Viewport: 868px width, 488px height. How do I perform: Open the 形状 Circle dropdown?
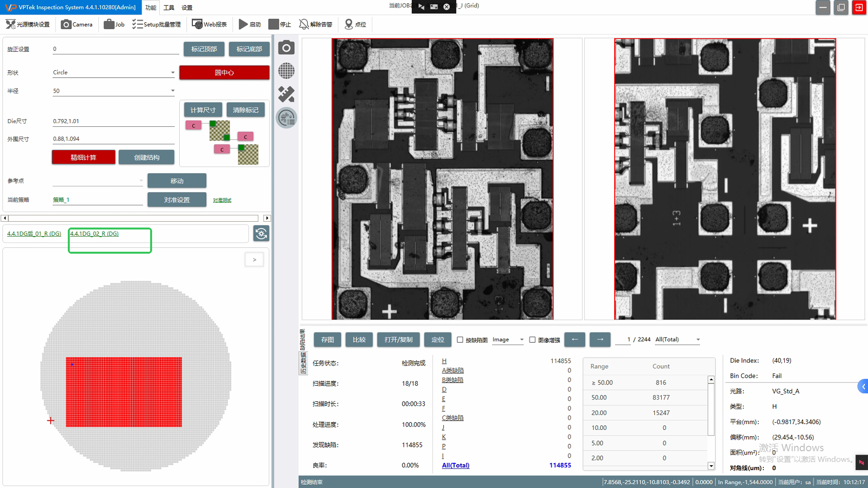[x=114, y=73]
